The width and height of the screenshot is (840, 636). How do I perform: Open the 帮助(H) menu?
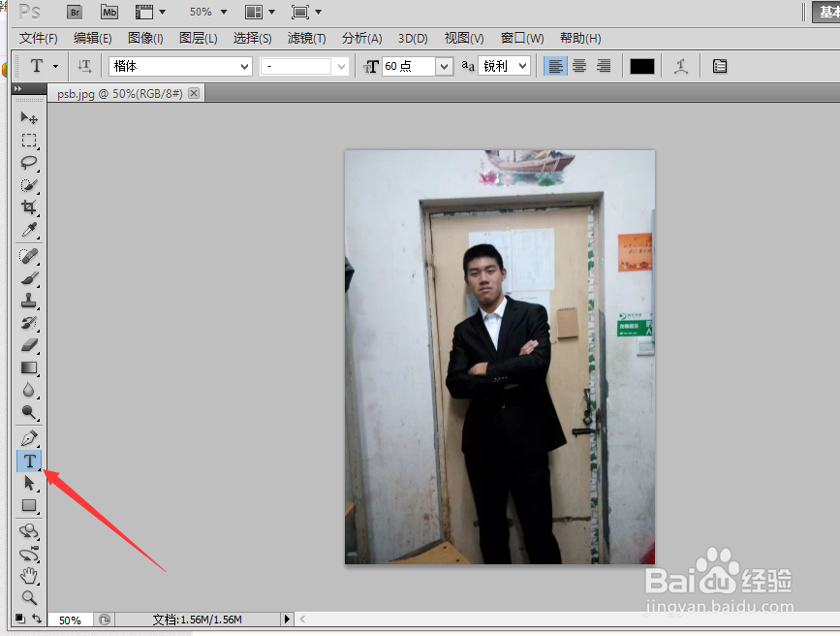[x=580, y=38]
